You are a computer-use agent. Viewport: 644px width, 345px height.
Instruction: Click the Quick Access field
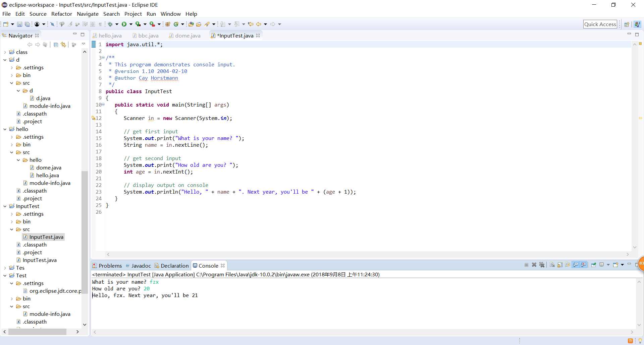[x=600, y=24]
